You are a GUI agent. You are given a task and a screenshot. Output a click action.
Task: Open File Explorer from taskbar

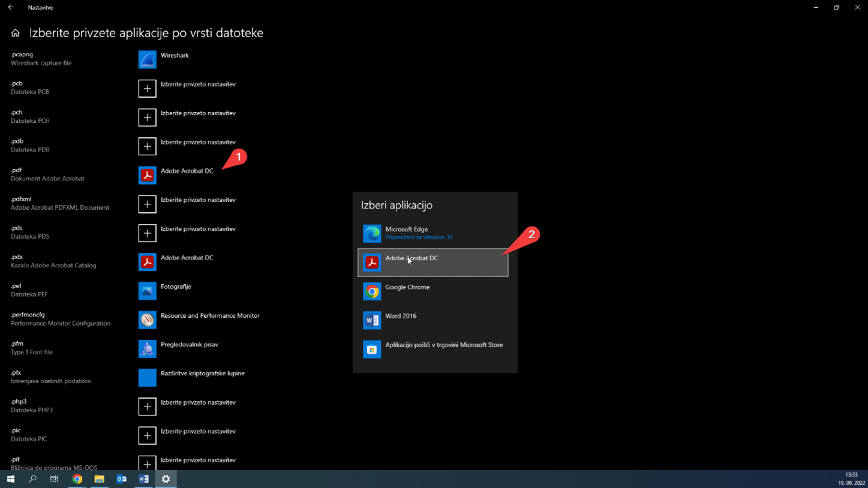tap(99, 479)
